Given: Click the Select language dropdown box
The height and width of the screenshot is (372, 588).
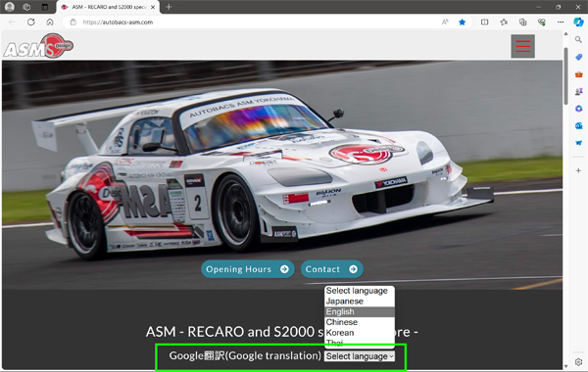Looking at the screenshot, I should click(x=360, y=356).
